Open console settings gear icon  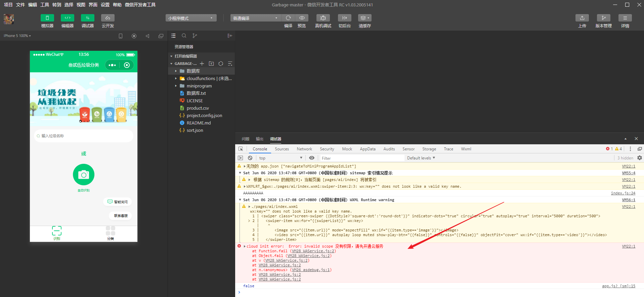pyautogui.click(x=640, y=158)
